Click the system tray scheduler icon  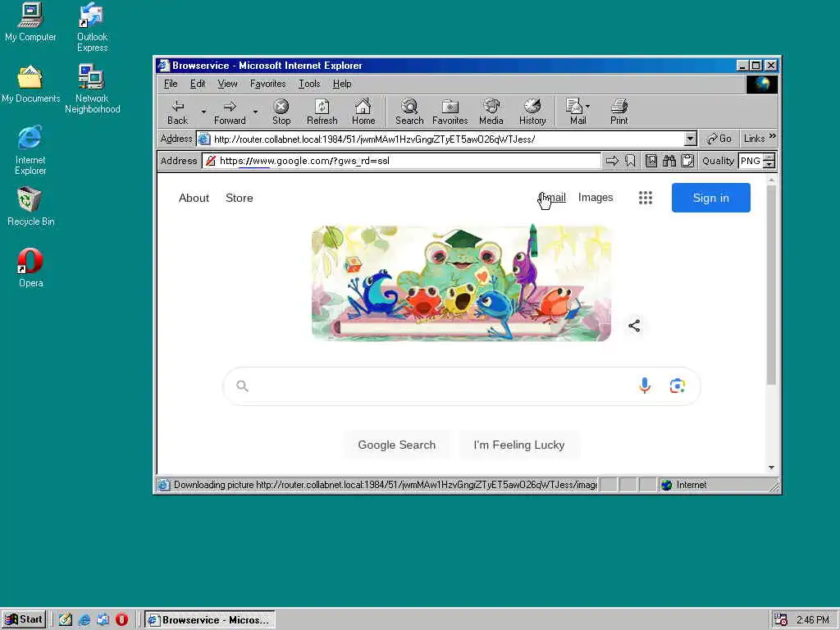pos(781,619)
